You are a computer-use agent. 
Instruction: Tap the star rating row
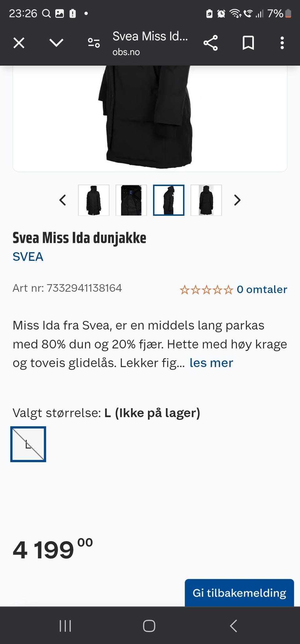coord(207,290)
